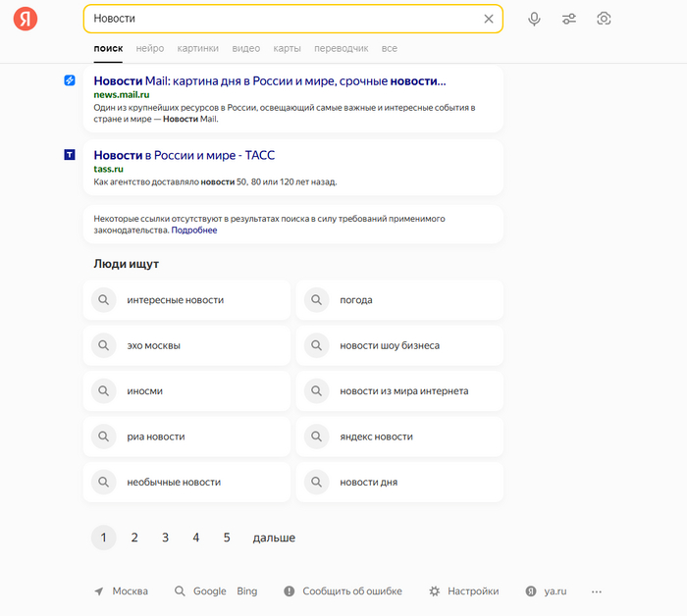687x616 pixels.
Task: Open the three-dot more options in footer
Action: click(597, 591)
